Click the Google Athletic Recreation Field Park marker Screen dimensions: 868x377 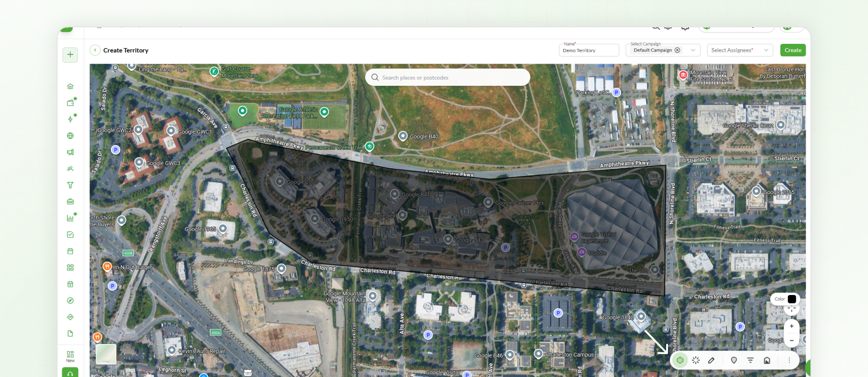(325, 112)
